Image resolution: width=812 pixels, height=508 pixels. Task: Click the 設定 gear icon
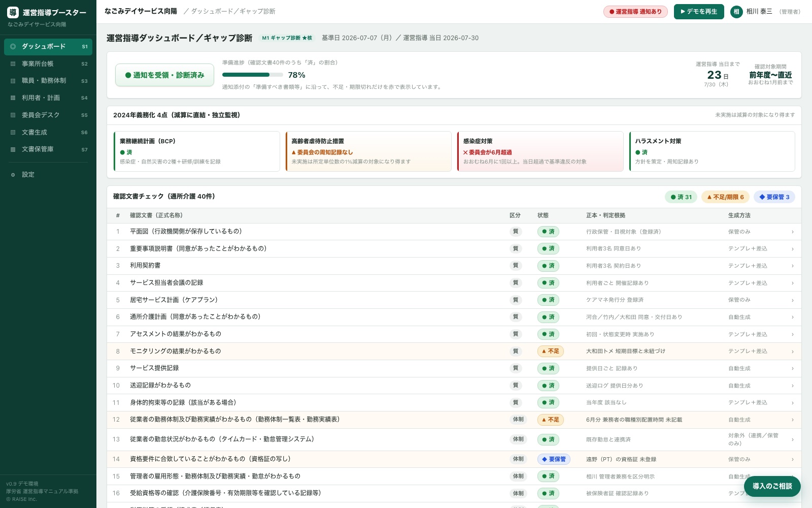tap(13, 175)
